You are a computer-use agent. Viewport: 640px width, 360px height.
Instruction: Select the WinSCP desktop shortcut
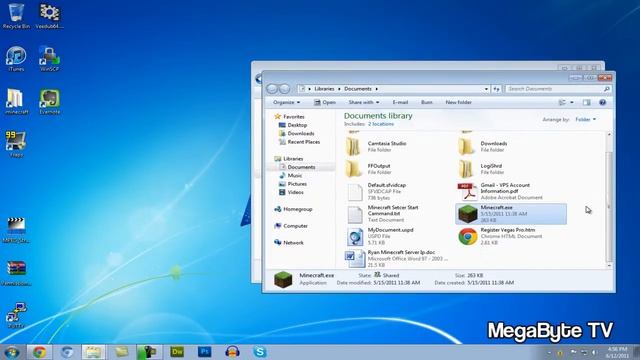click(49, 59)
